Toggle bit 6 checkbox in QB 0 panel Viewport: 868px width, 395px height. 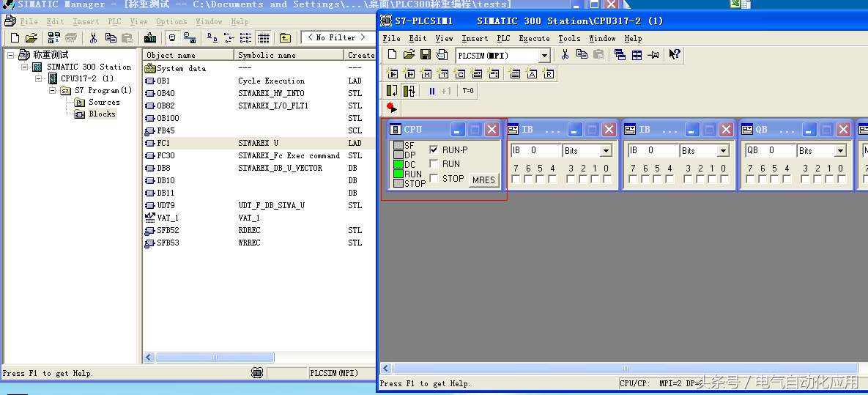point(763,179)
